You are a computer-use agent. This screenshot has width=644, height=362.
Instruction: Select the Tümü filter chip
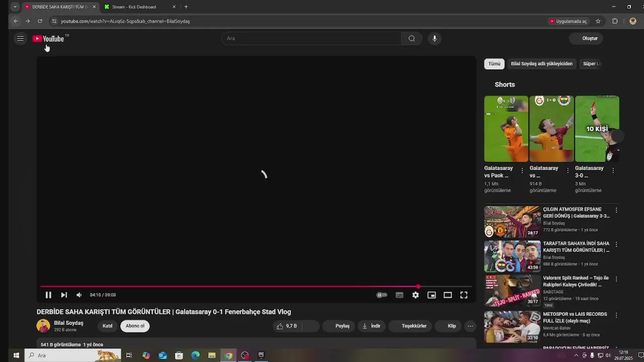495,64
